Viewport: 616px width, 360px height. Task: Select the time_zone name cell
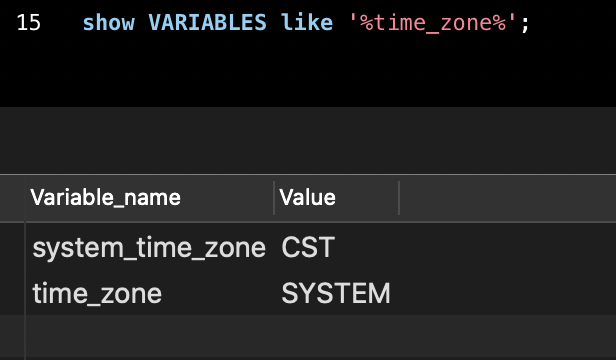(x=149, y=293)
